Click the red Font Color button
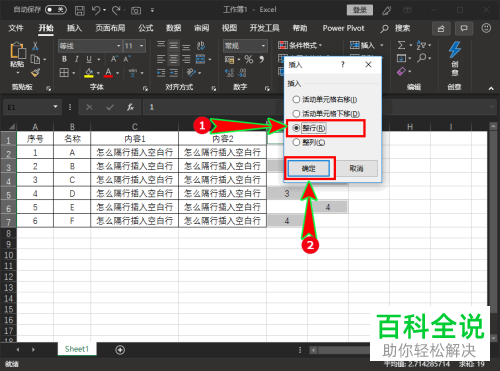Image resolution: width=500 pixels, height=371 pixels. (x=108, y=72)
